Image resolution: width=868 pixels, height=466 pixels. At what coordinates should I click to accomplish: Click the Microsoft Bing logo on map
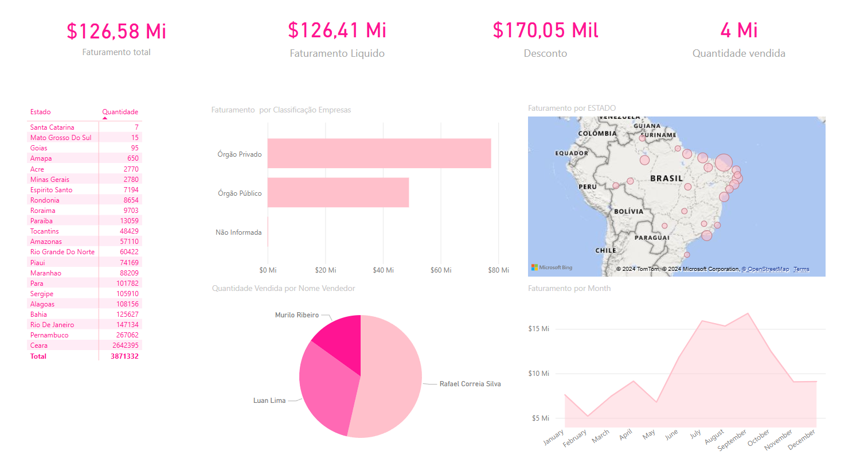click(x=552, y=267)
